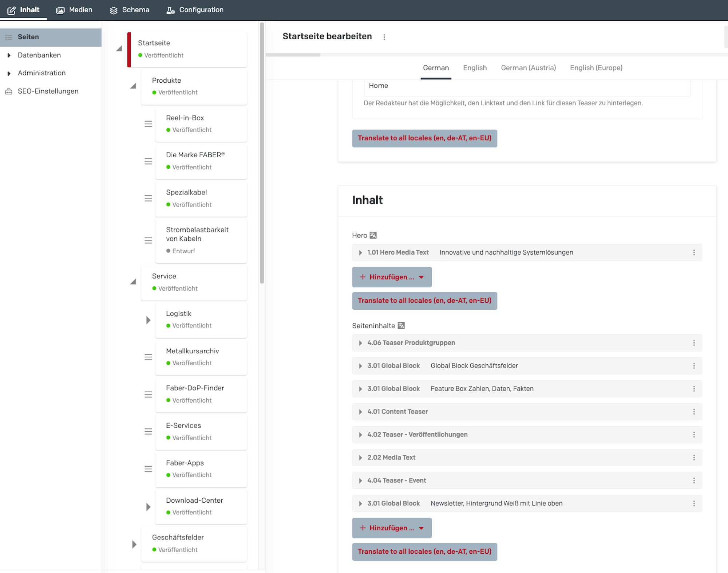
Task: Select the Metallkursarchiv page card
Action: tap(201, 357)
